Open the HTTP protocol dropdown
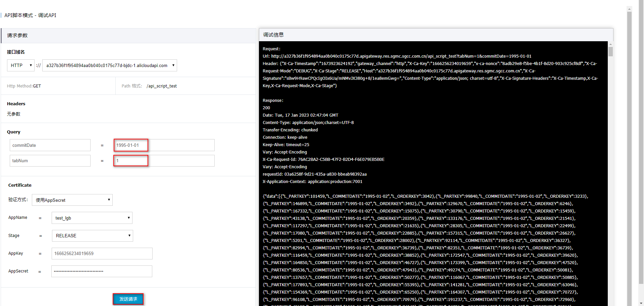The width and height of the screenshot is (644, 306). point(20,65)
